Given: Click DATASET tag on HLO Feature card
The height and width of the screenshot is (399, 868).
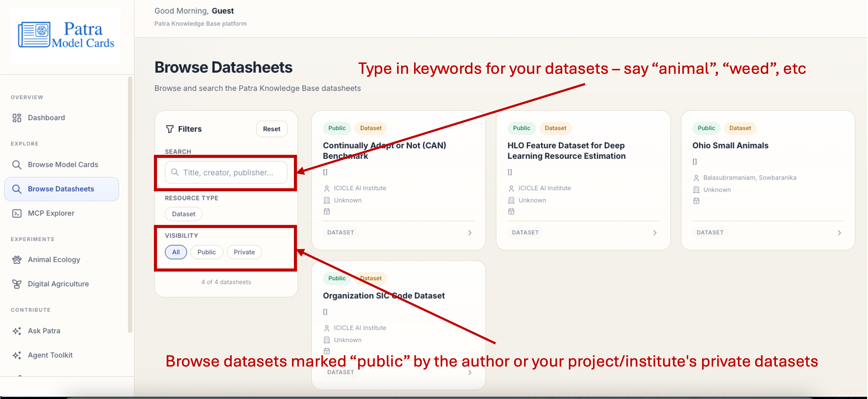Looking at the screenshot, I should [x=525, y=233].
